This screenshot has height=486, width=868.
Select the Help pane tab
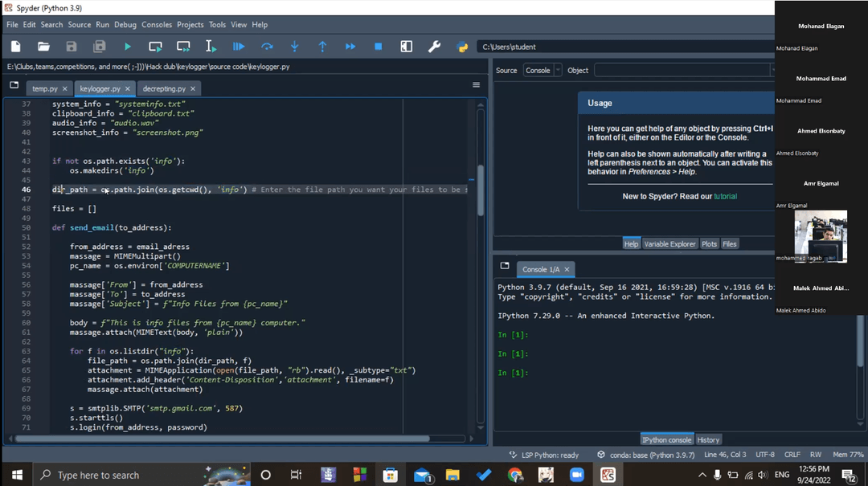point(631,244)
